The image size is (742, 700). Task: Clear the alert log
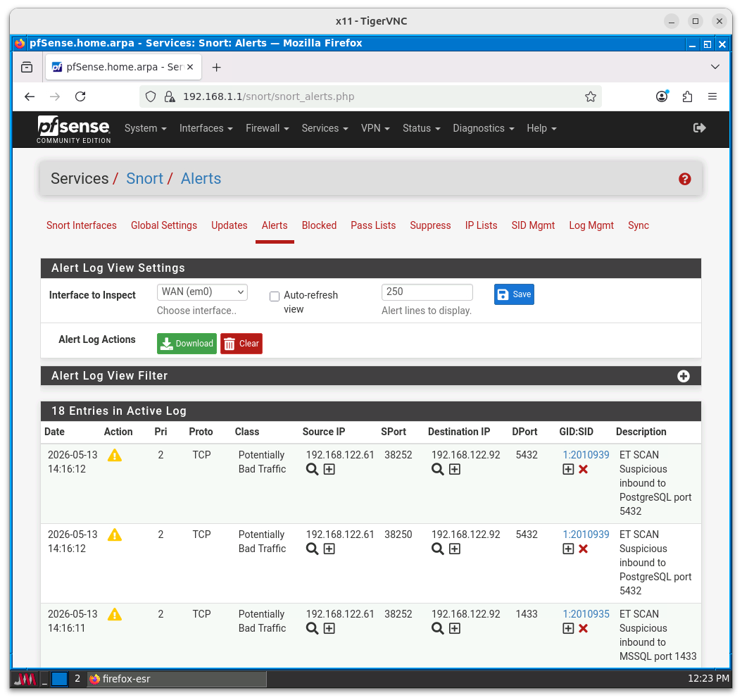(241, 344)
